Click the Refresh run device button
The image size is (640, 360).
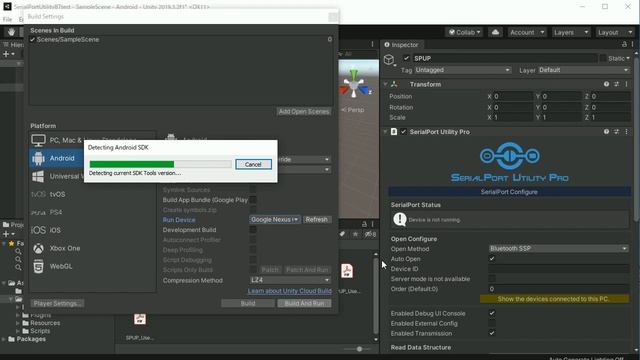click(317, 220)
